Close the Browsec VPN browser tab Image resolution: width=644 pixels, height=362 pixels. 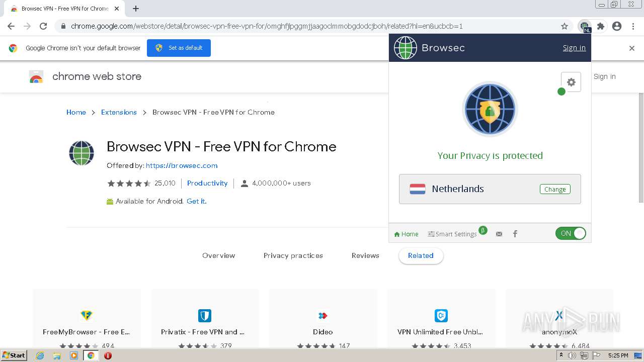coord(117,9)
